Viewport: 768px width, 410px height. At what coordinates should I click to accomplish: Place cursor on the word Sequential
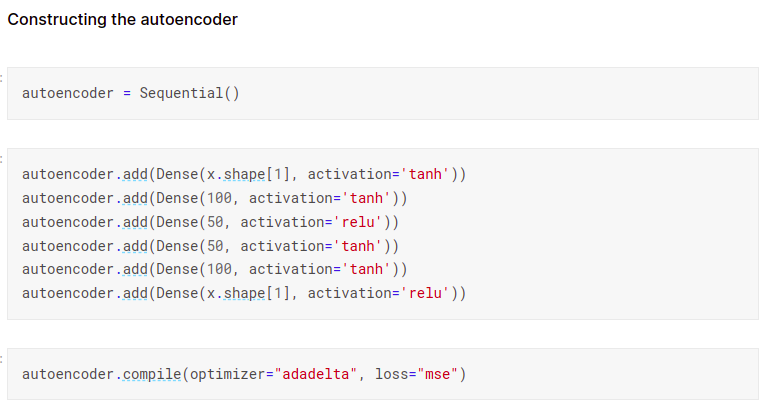click(x=181, y=93)
